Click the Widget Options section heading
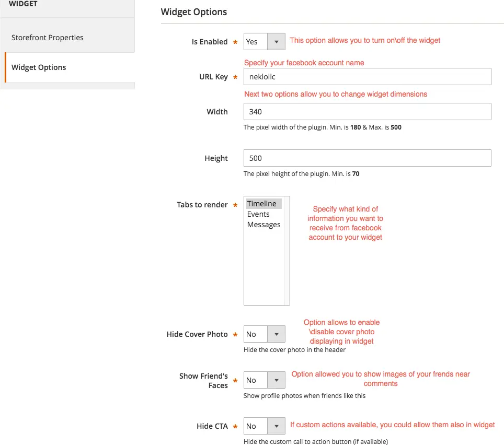Image resolution: width=504 pixels, height=445 pixels. coord(194,12)
